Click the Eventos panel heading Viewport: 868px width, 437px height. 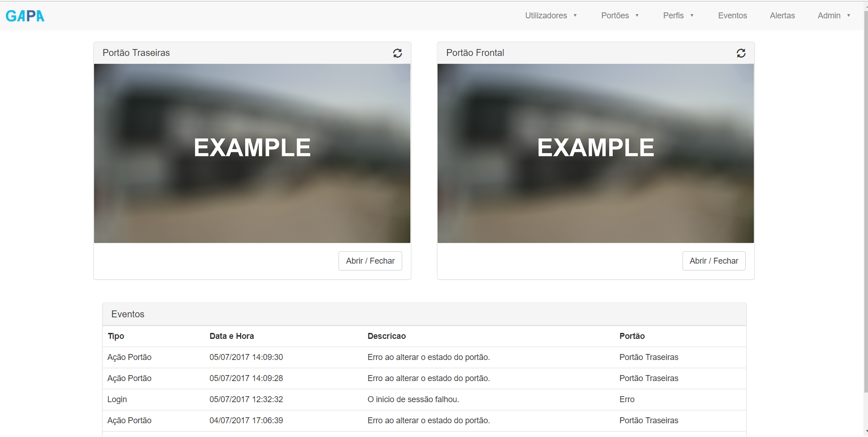point(128,314)
